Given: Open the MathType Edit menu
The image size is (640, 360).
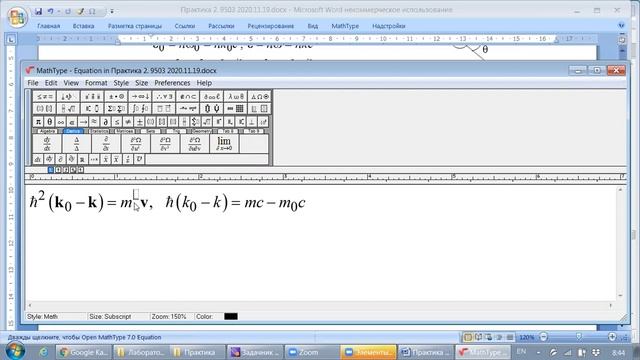Looking at the screenshot, I should [51, 83].
